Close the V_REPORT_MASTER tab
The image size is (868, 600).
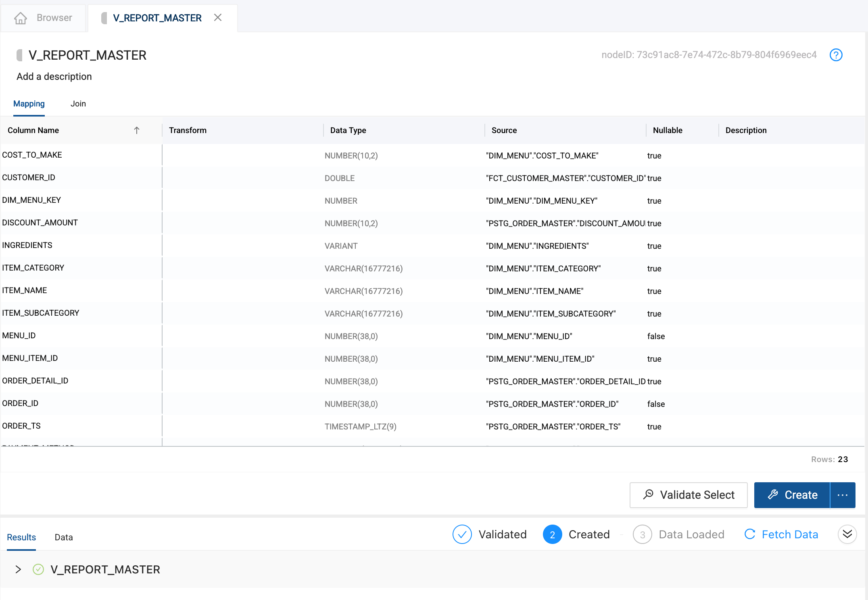coord(218,18)
